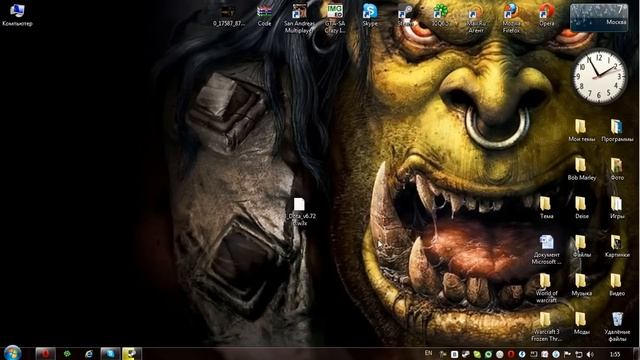Open the Warcraft 3 Frozen Throne folder
This screenshot has height=360, width=640.
[x=546, y=327]
